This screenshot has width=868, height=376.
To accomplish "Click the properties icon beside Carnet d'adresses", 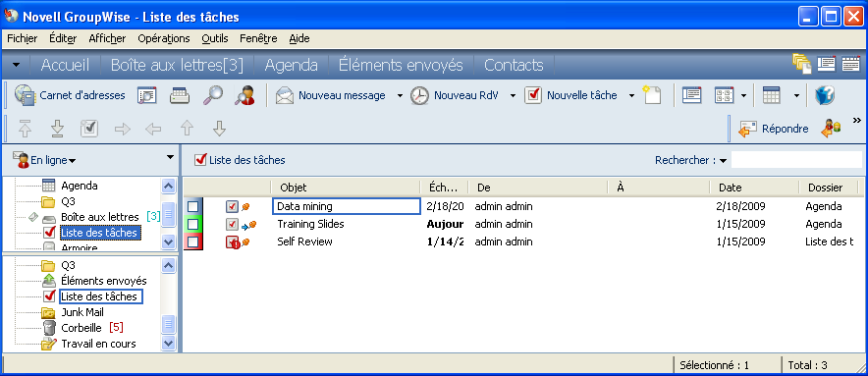I will [146, 95].
